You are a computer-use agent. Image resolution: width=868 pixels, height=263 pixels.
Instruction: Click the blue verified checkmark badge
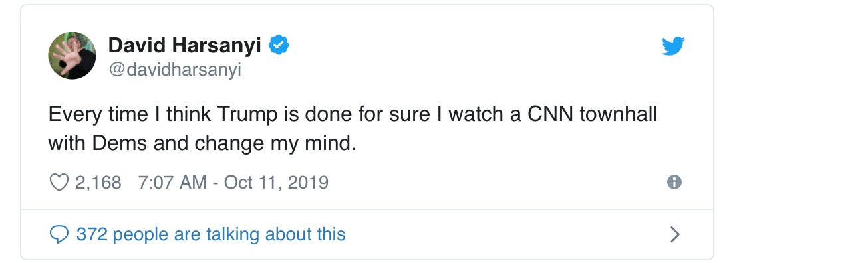coord(278,46)
